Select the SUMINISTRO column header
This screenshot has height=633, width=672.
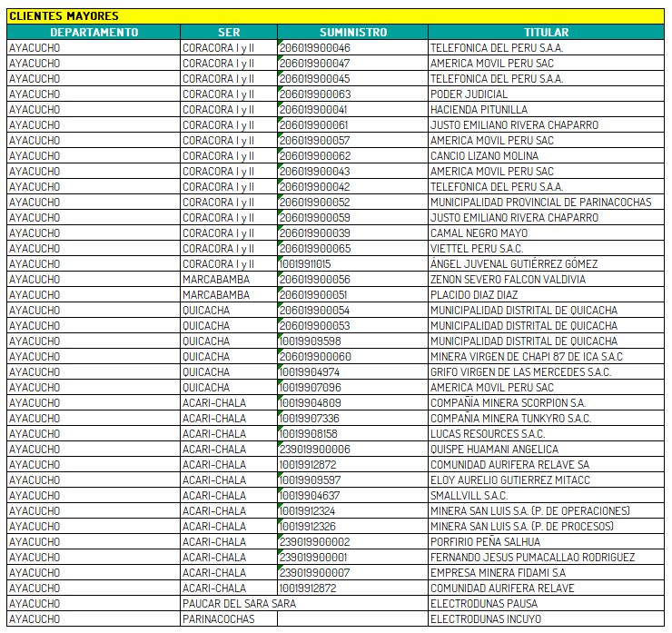coord(352,32)
